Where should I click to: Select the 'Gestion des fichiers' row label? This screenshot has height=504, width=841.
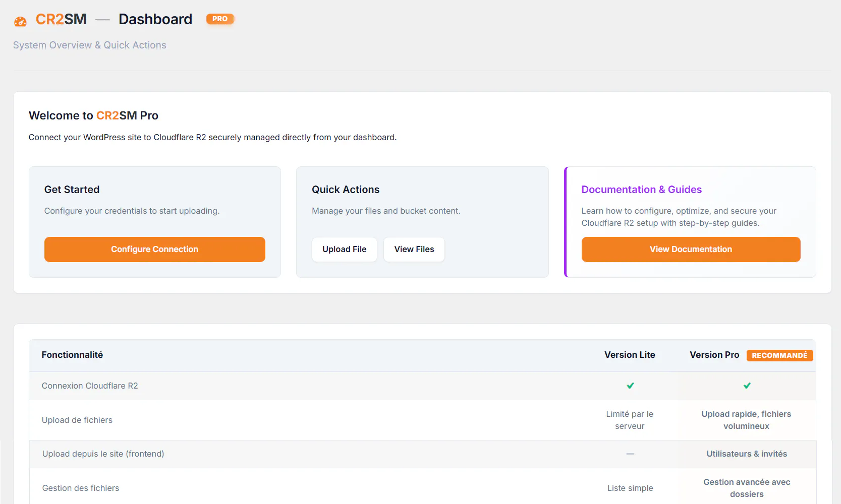tap(81, 488)
